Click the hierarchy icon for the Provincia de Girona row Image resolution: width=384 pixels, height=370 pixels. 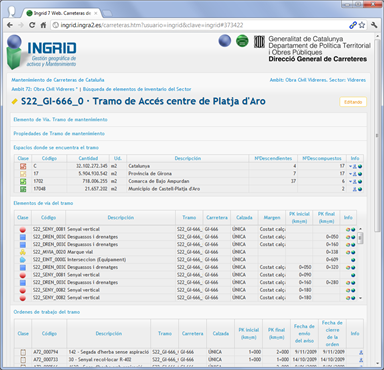point(355,174)
